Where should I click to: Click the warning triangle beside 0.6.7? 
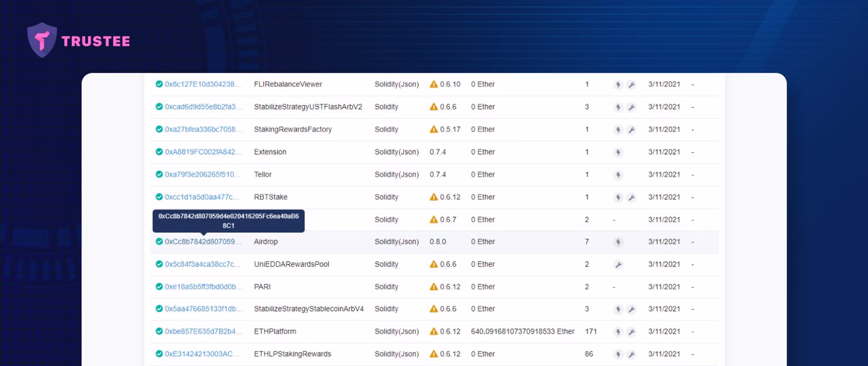click(434, 219)
